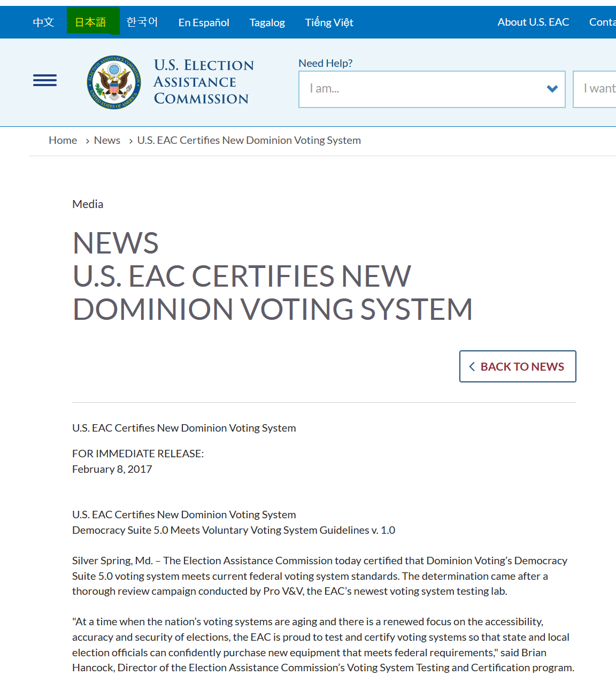Viewport: 616px width, 683px height.
Task: Click the Election Assistance Commission seal logo
Action: coord(114,82)
